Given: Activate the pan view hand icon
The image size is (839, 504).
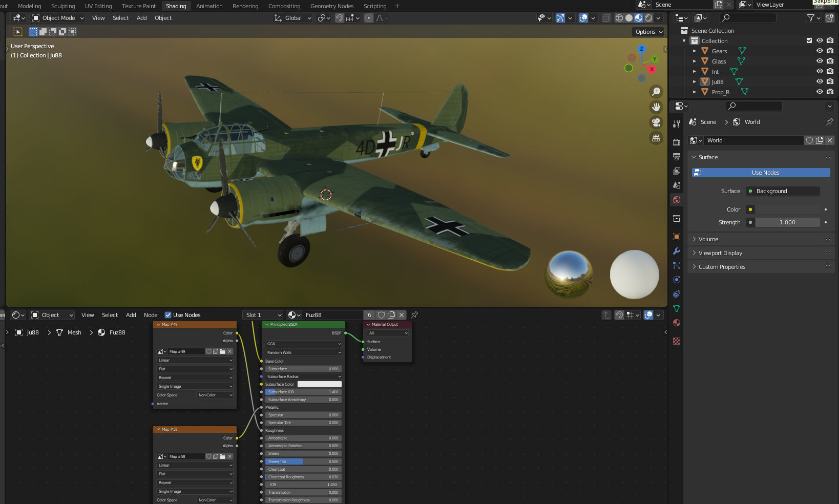Looking at the screenshot, I should click(656, 107).
